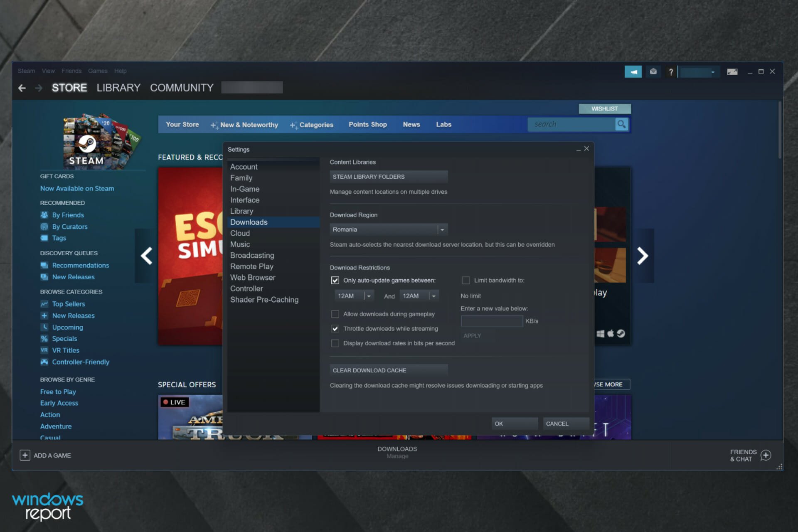Open the Controller settings section

(x=246, y=288)
